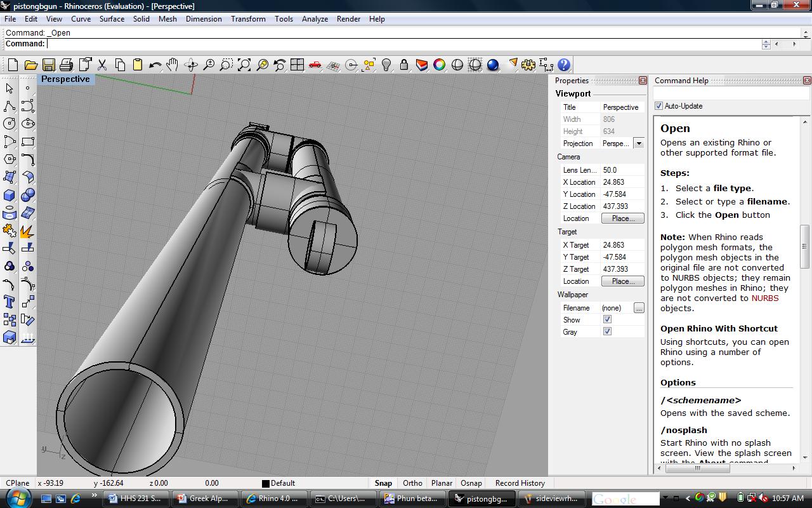Toggle the Wallpaper Gray checkbox

pos(607,331)
